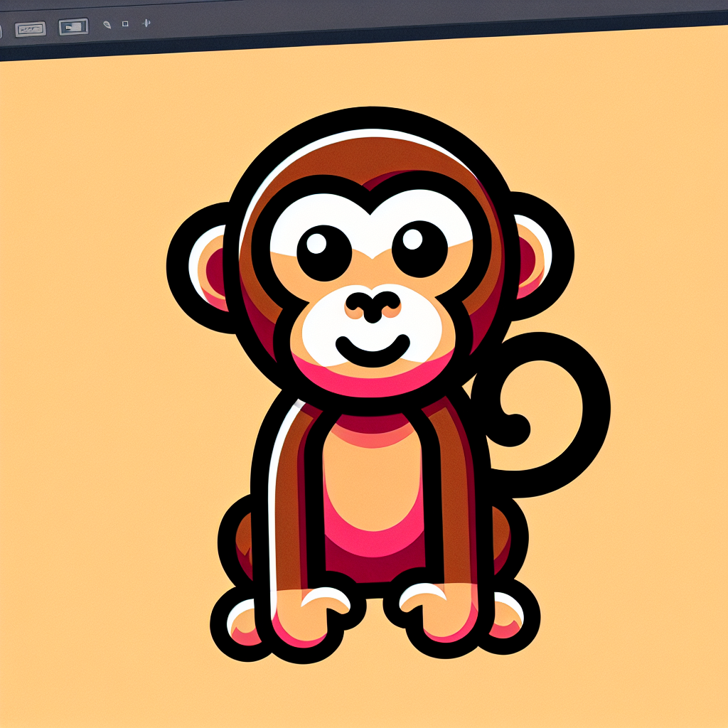Click the small square icon in the toolbar
The height and width of the screenshot is (728, 728).
125,23
